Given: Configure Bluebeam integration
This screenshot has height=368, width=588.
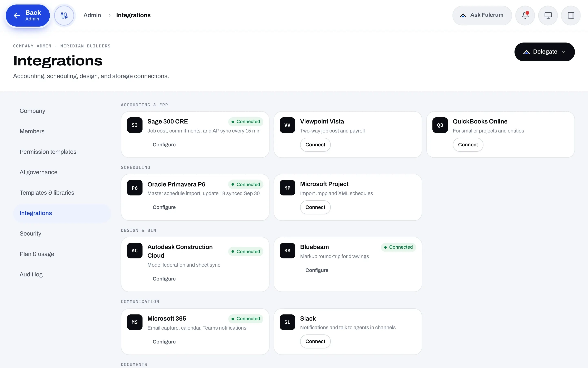Looking at the screenshot, I should [317, 270].
